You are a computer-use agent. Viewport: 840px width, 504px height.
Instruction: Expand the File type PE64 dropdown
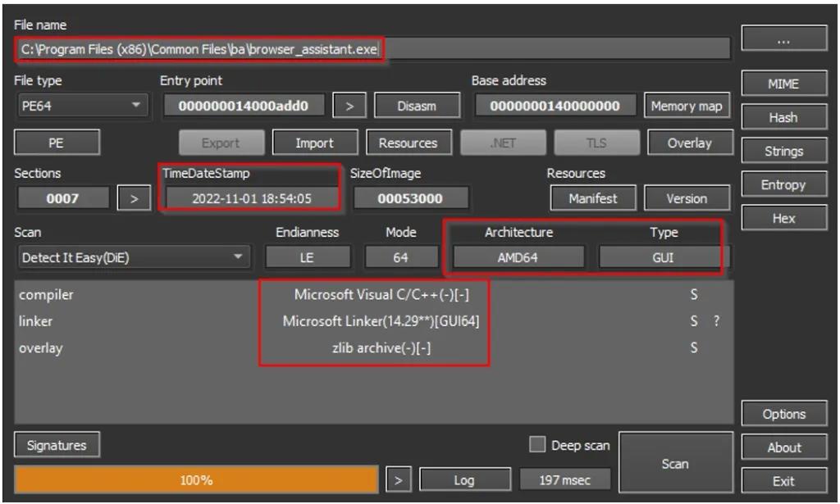pos(81,106)
